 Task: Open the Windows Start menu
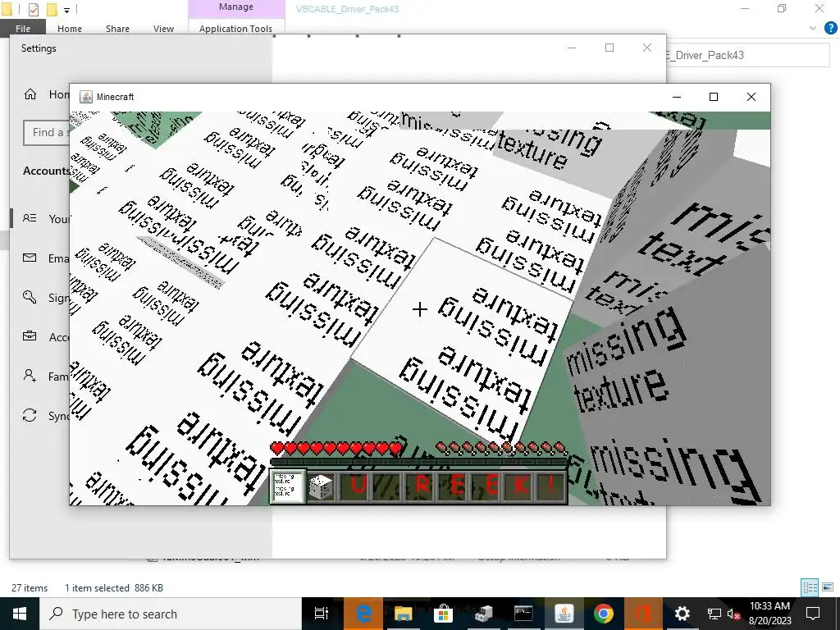(x=20, y=614)
